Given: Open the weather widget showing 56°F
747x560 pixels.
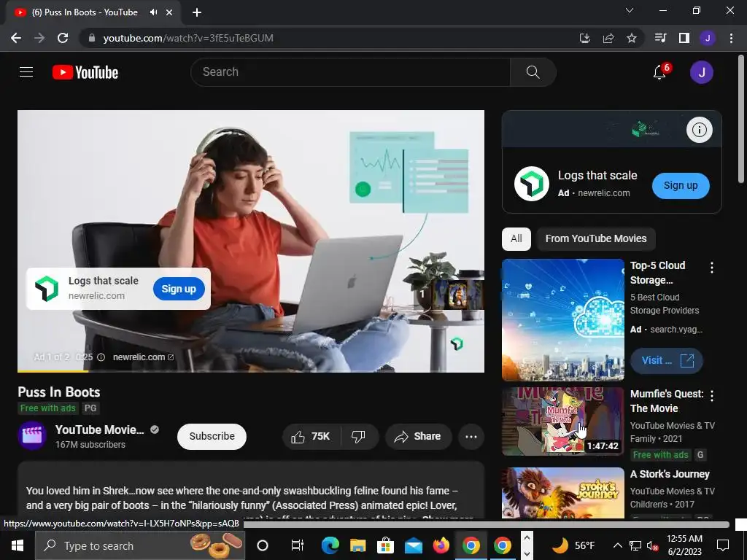Looking at the screenshot, I should tap(574, 545).
